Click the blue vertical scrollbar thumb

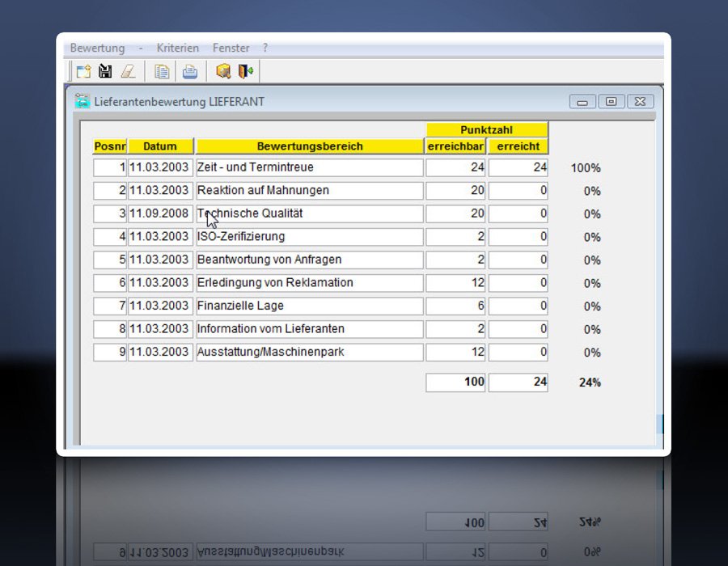(x=660, y=424)
